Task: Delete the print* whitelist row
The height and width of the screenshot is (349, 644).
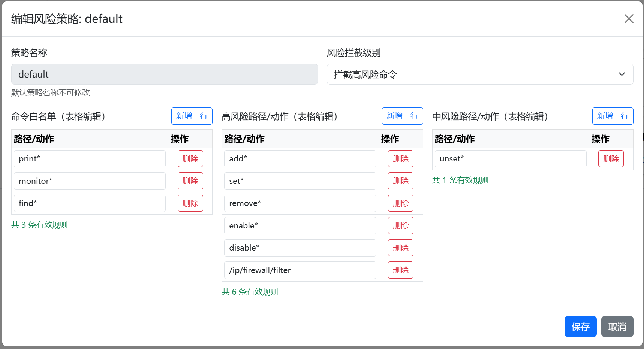Action: (190, 159)
